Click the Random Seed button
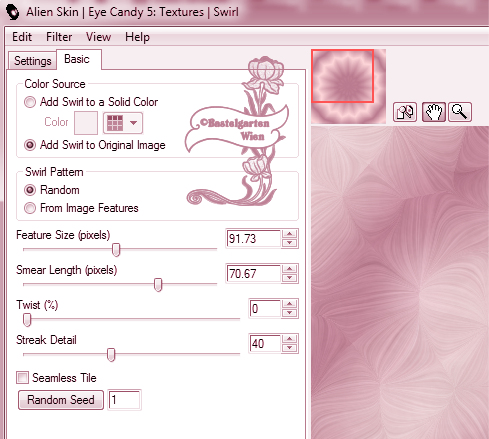489x439 pixels. 61,400
